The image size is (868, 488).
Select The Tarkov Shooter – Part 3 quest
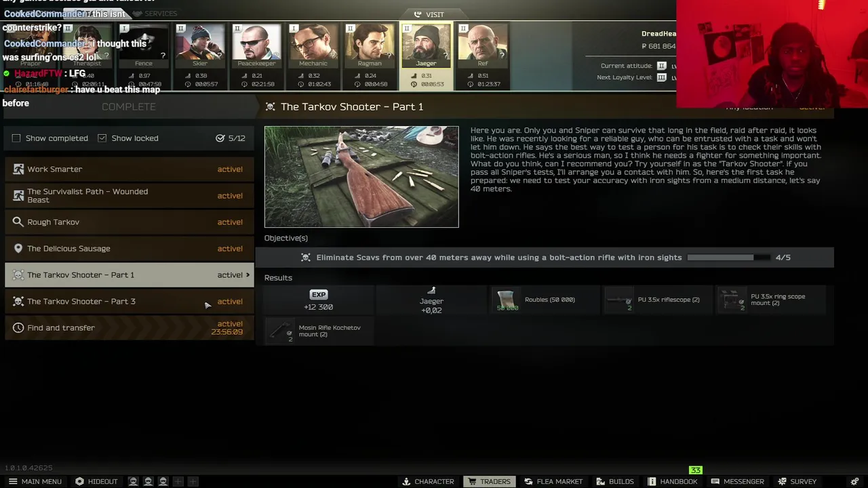(x=130, y=302)
